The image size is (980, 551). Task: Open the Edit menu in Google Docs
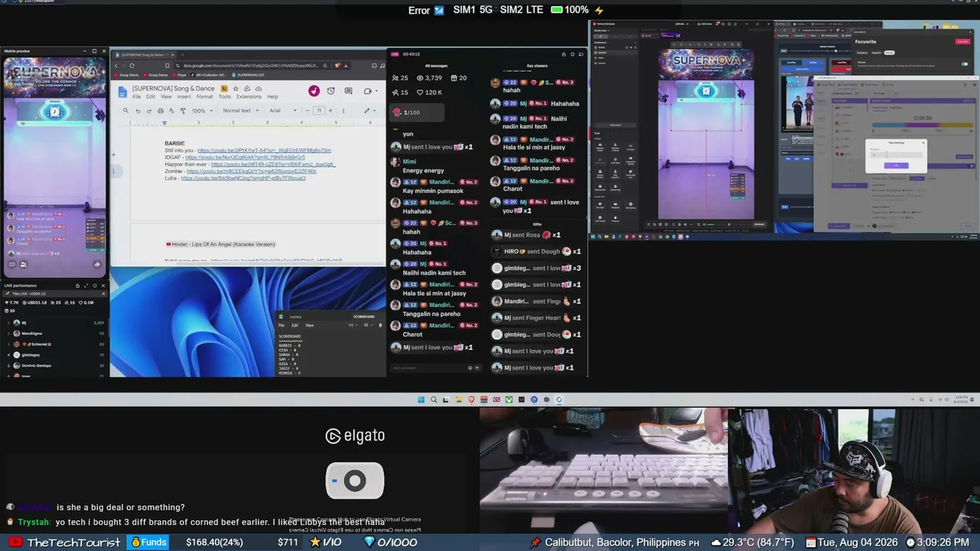pyautogui.click(x=151, y=96)
